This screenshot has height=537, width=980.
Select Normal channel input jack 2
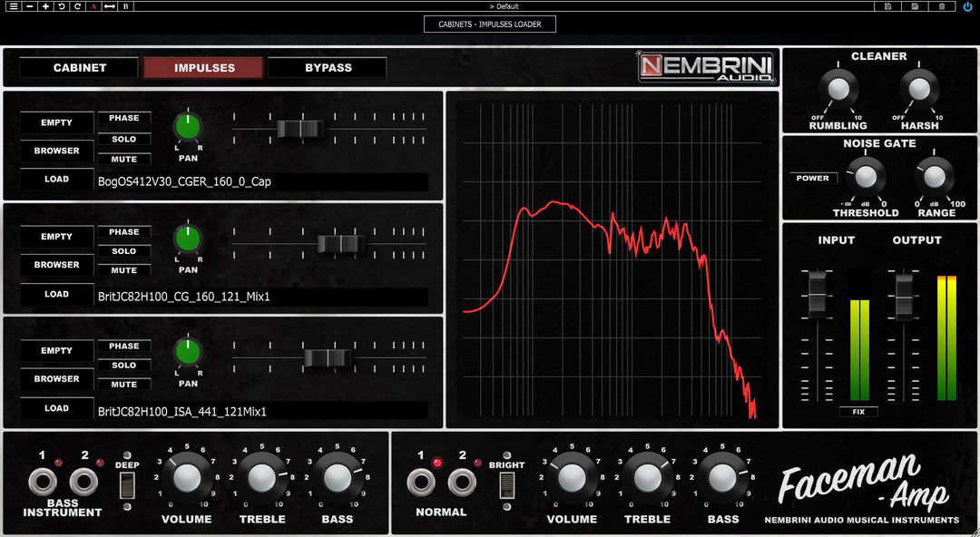(462, 483)
